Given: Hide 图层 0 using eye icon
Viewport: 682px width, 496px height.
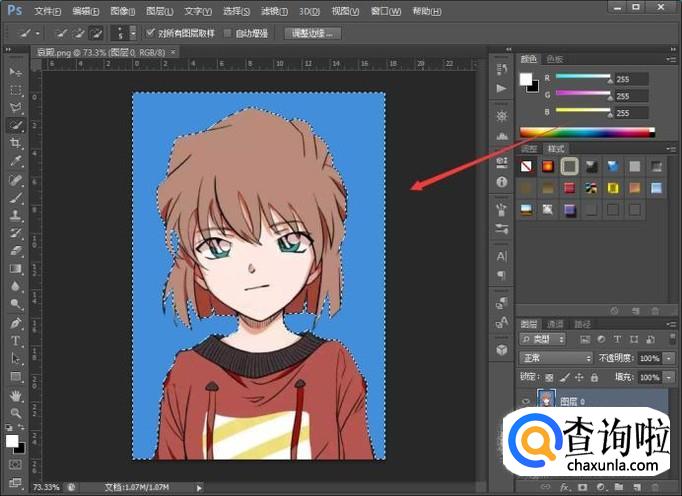Looking at the screenshot, I should (x=526, y=399).
